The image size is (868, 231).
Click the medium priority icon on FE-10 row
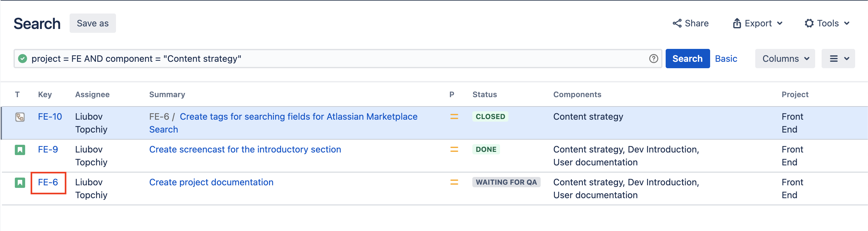pos(454,117)
